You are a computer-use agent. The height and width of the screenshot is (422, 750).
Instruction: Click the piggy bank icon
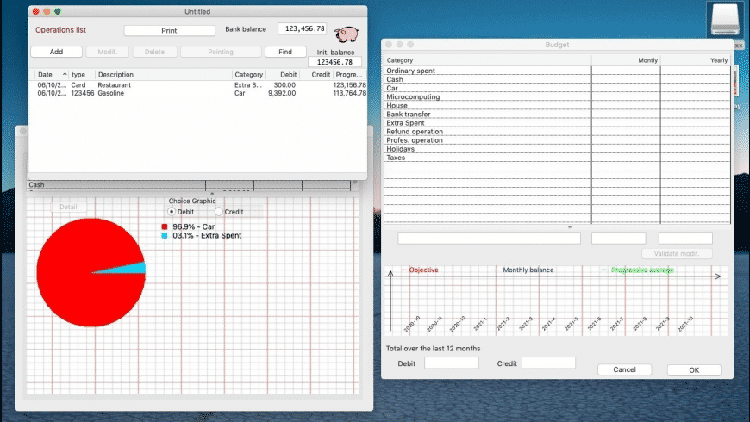(348, 34)
